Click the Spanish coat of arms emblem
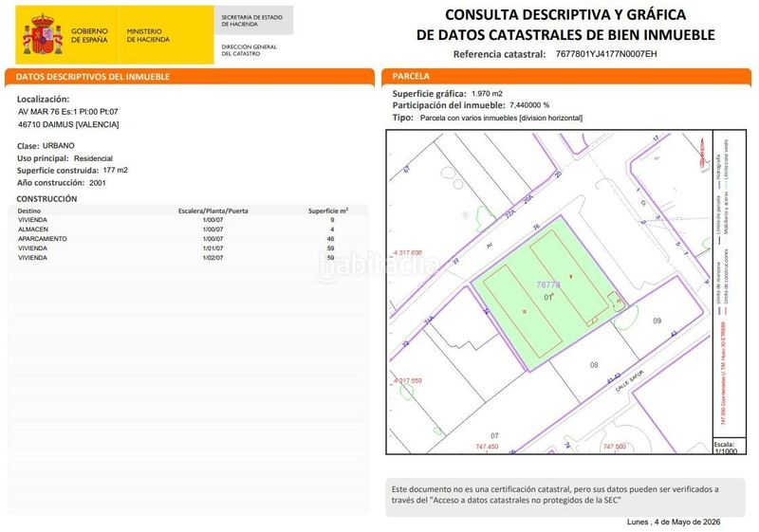Screen dimensions: 759x532 (43, 34)
